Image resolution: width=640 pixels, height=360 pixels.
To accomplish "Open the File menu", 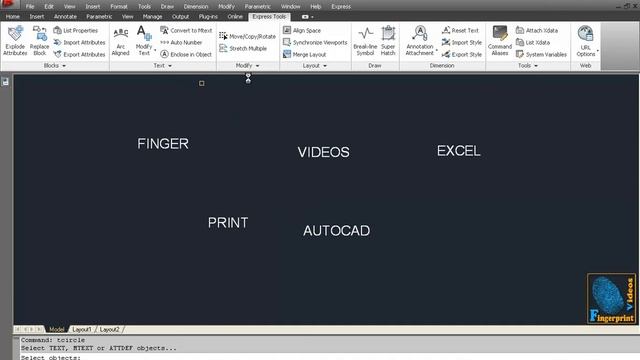I will (x=30, y=7).
